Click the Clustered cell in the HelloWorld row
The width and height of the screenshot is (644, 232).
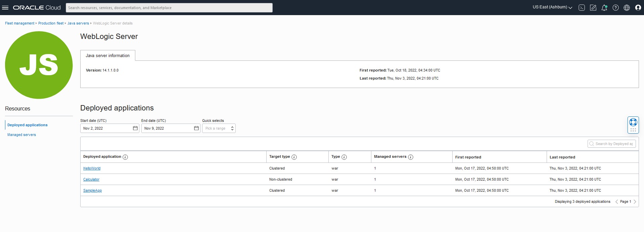[277, 168]
